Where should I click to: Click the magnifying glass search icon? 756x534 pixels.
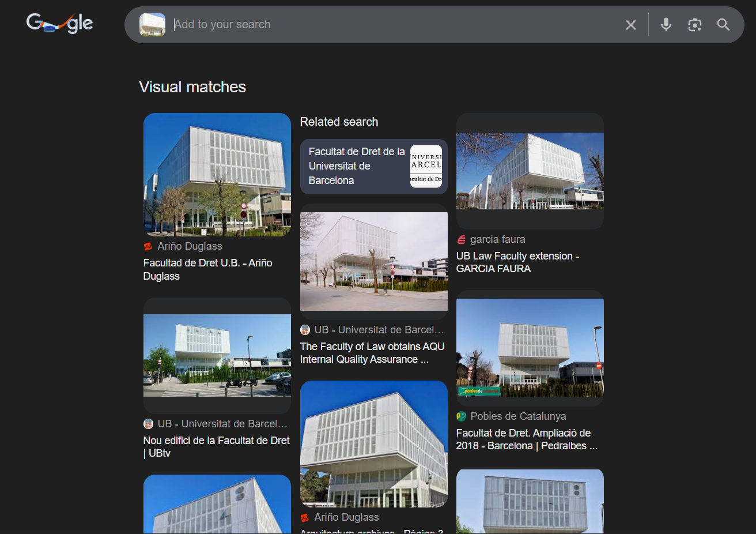723,25
